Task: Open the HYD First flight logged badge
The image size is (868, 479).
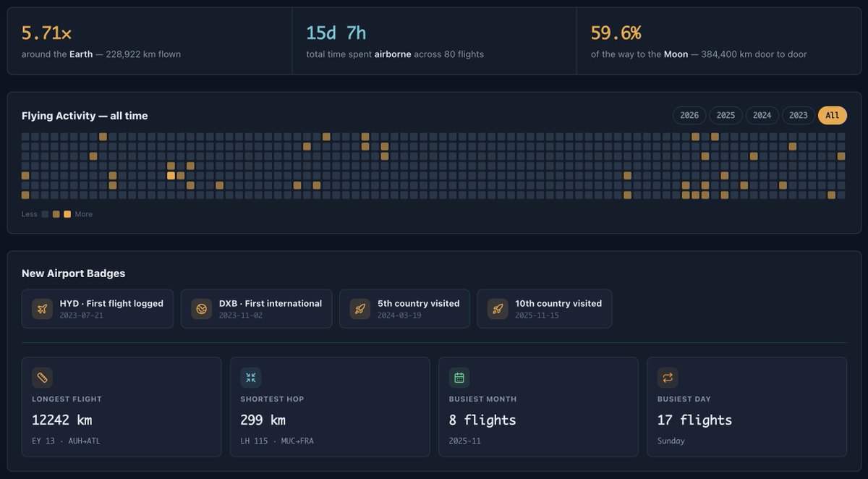Action: tap(98, 309)
